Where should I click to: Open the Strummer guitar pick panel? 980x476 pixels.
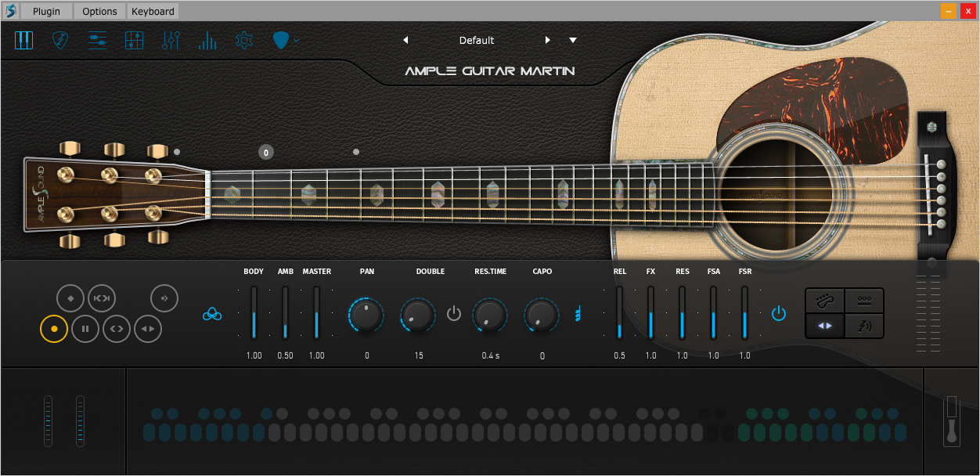(x=60, y=40)
